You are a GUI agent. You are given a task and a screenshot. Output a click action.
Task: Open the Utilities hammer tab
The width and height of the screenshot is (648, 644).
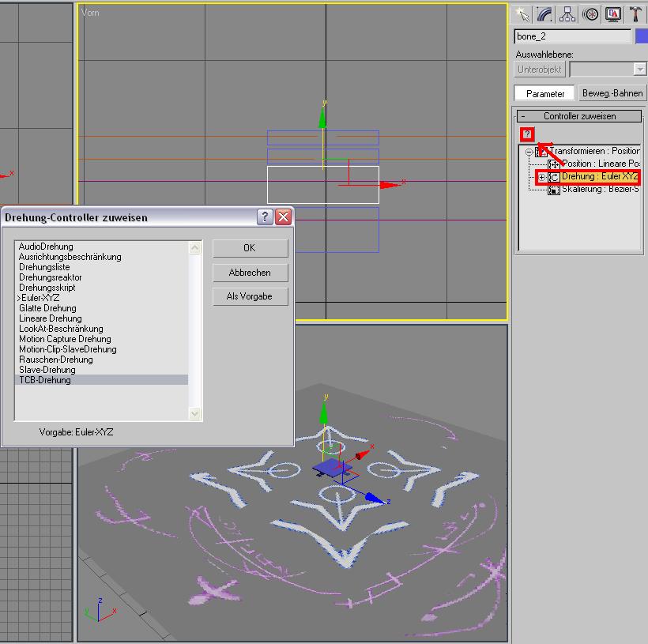point(635,15)
